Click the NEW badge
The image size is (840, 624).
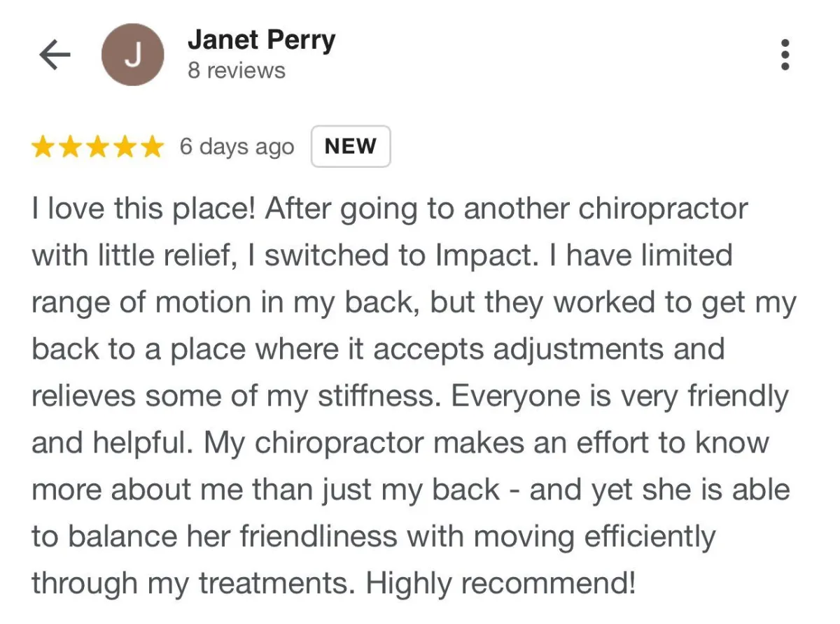pyautogui.click(x=351, y=146)
